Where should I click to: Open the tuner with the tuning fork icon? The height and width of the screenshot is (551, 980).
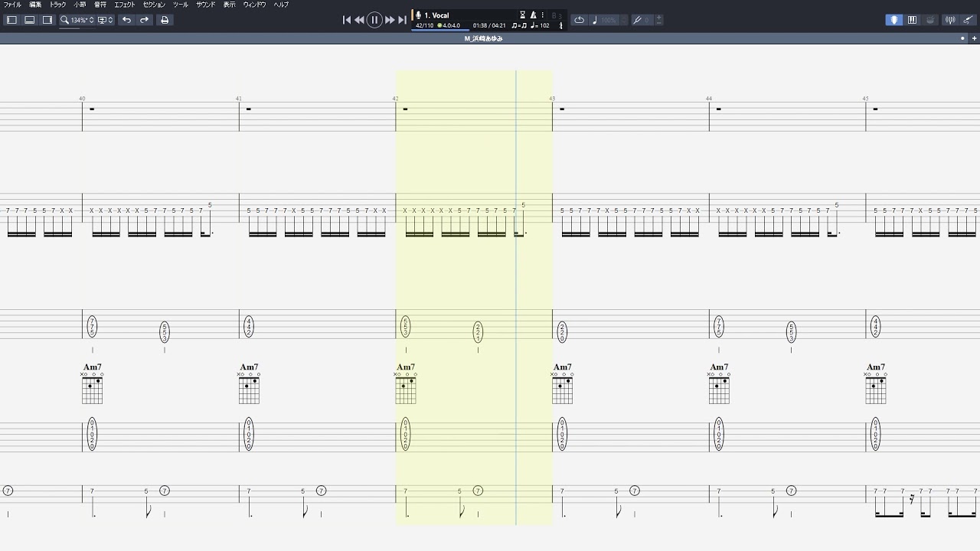pos(949,20)
